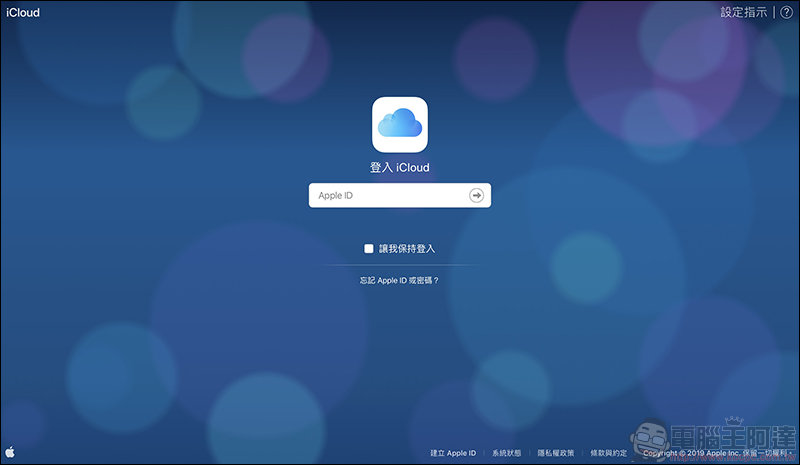Screen dimensions: 800x465
Task: Open the 建立 Apple ID link
Action: pyautogui.click(x=453, y=453)
